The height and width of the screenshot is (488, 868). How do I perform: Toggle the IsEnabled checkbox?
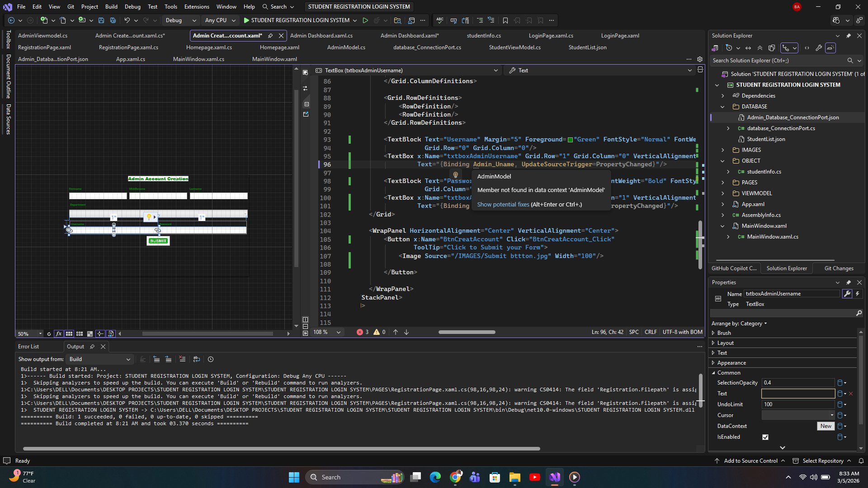[765, 437]
